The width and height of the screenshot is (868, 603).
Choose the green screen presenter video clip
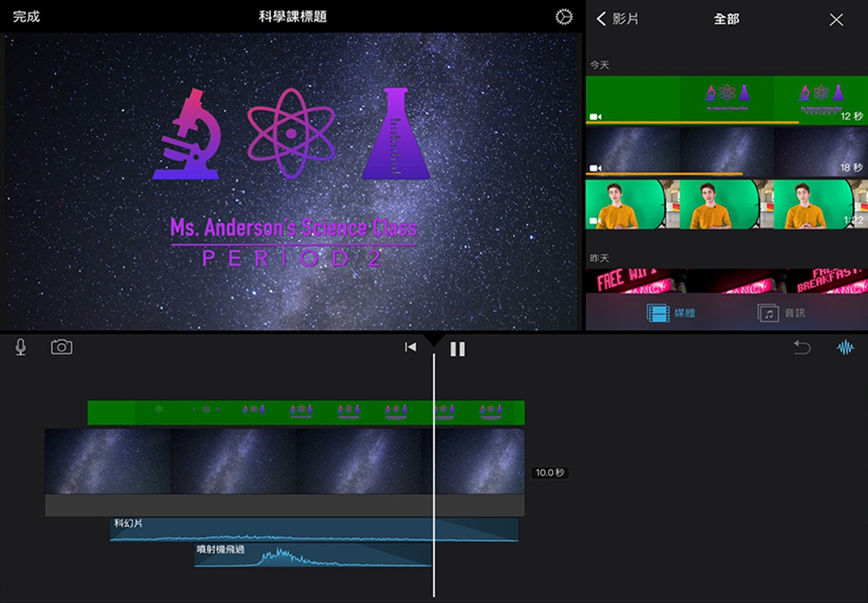[727, 204]
